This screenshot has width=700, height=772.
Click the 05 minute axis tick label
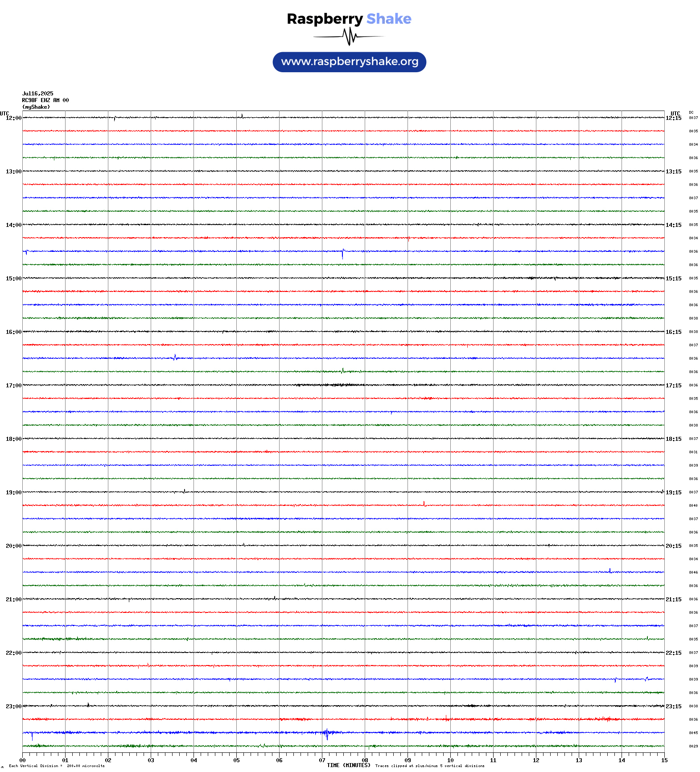point(237,760)
